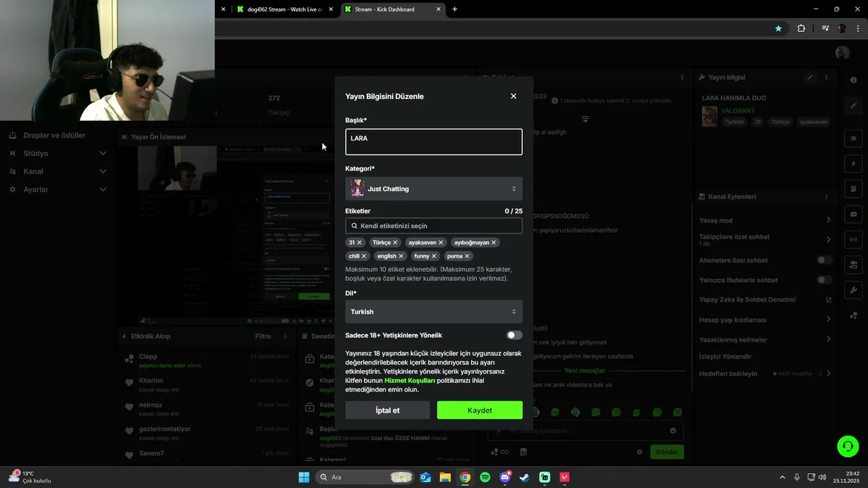Open Yapay Zeka ile Sohbet Denetimi
Image resolution: width=868 pixels, height=488 pixels.
pyautogui.click(x=765, y=300)
